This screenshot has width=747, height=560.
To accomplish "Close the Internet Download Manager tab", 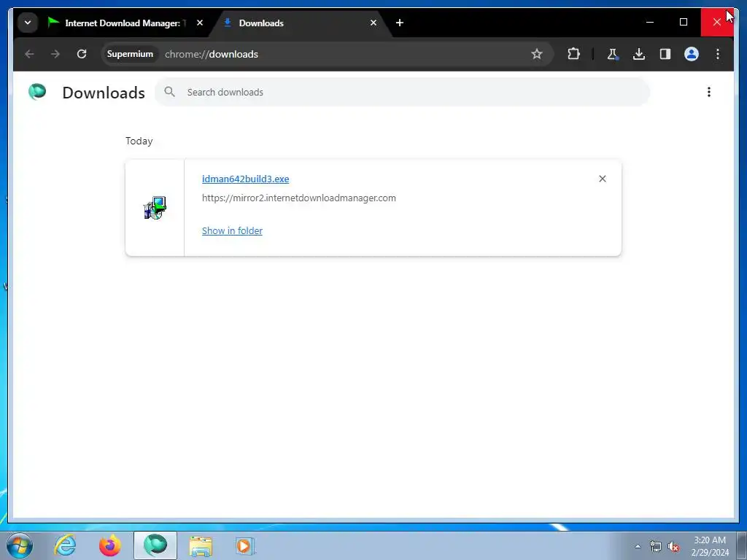I will (x=200, y=23).
